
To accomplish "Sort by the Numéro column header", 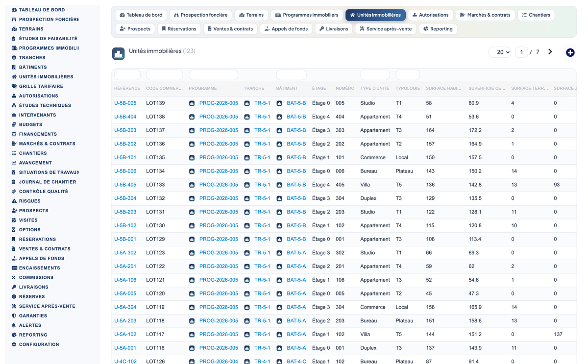I will 345,89.
